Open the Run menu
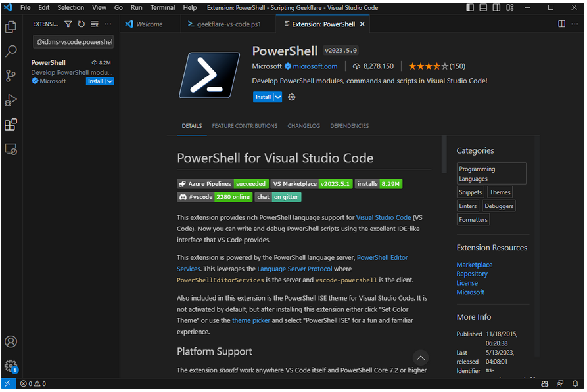This screenshot has height=392, width=587. [x=136, y=7]
